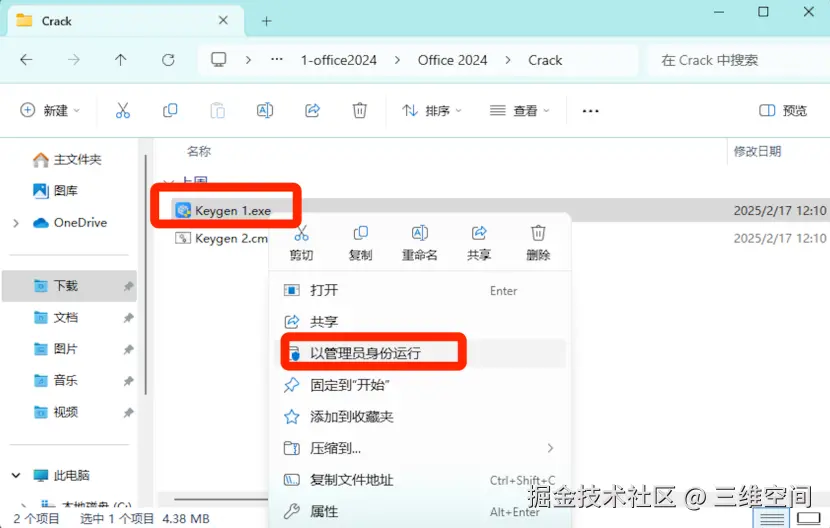Go up one folder level

[121, 60]
